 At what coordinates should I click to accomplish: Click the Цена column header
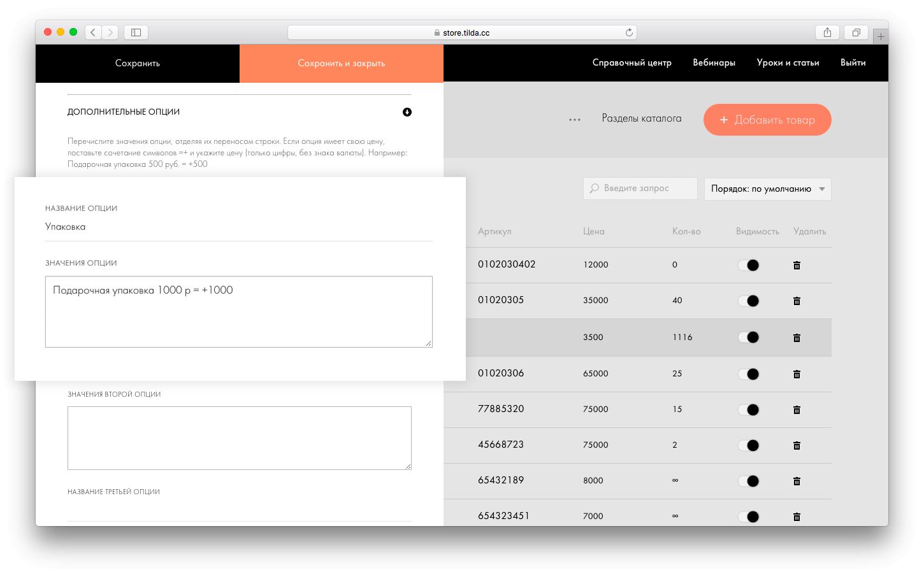pyautogui.click(x=594, y=231)
